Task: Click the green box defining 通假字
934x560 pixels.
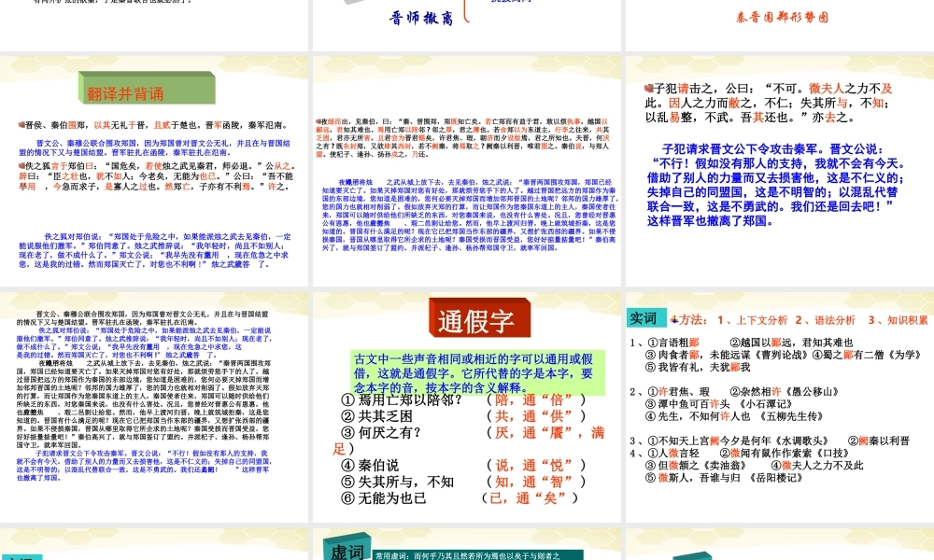Action: coord(477,373)
